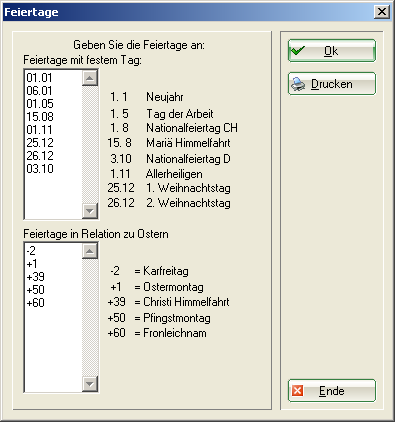The width and height of the screenshot is (395, 422).
Task: Select the 25.12 list entry
Action: click(53, 143)
